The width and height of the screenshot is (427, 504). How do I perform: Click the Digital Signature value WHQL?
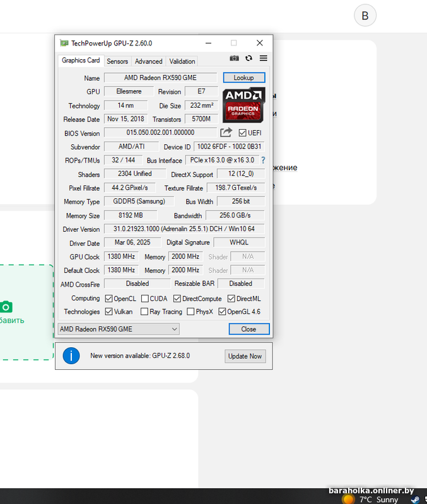point(239,243)
